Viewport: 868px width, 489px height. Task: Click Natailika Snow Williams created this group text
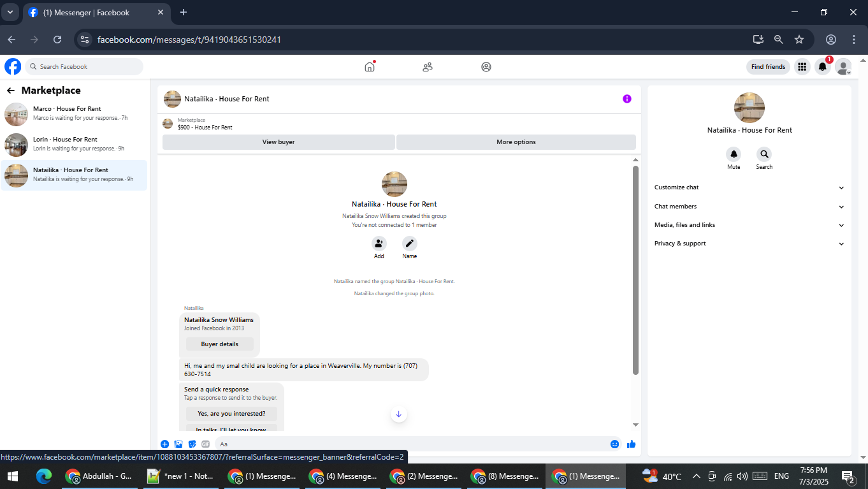click(394, 216)
